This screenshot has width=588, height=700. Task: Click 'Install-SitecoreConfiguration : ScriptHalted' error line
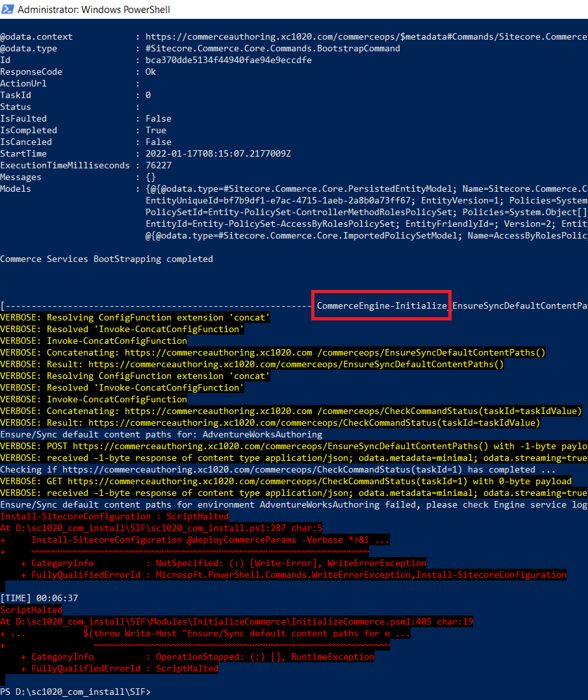pos(114,517)
